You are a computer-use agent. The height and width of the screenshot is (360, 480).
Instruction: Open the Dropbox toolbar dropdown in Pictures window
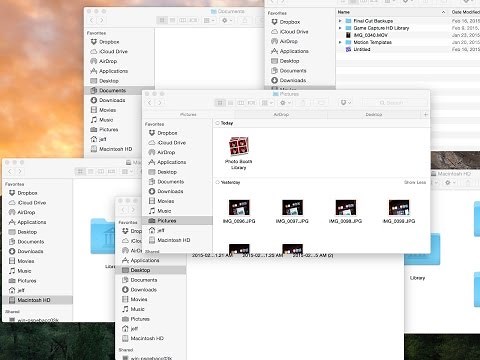[x=345, y=103]
